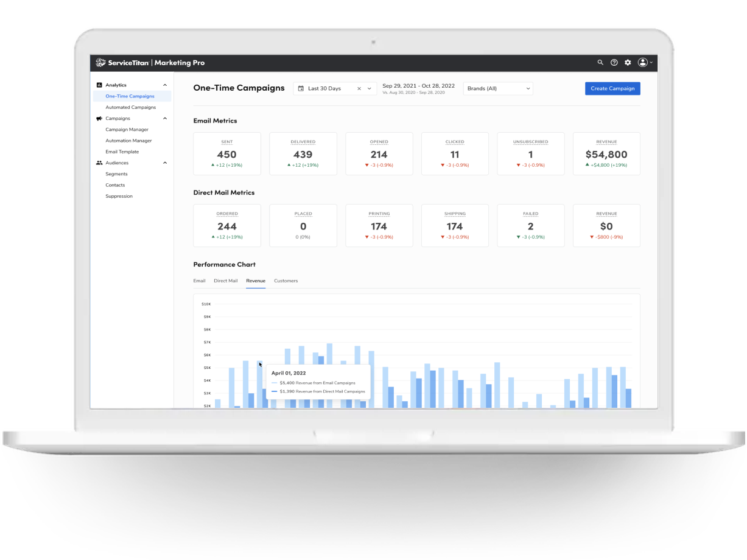
Task: Click the $10K y-axis label
Action: [206, 304]
